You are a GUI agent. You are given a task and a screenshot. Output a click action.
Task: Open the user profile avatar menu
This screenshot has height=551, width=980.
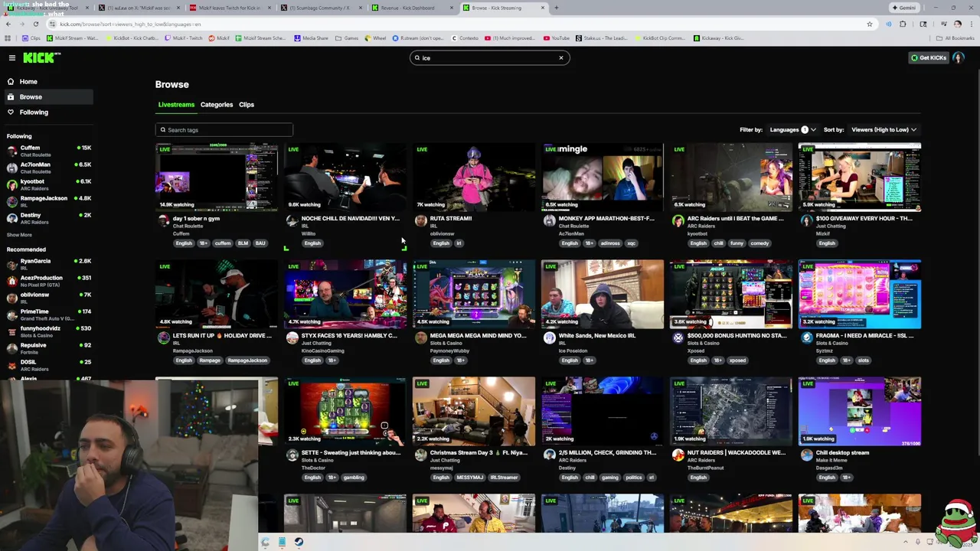tap(959, 57)
